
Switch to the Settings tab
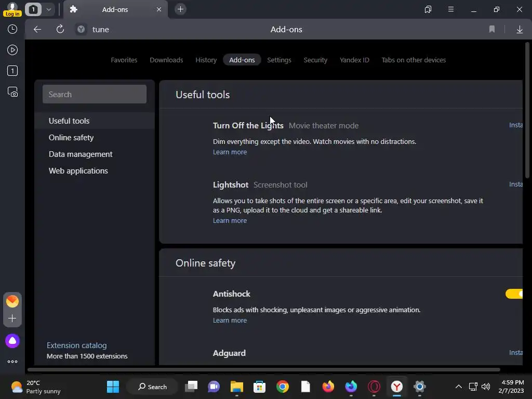pos(279,60)
